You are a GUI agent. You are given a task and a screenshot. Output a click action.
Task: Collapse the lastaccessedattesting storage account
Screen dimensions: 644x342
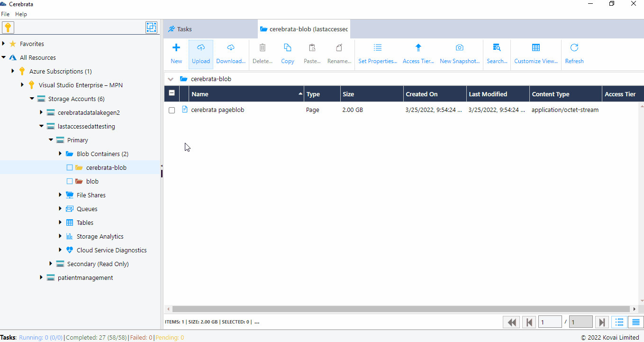pyautogui.click(x=41, y=126)
